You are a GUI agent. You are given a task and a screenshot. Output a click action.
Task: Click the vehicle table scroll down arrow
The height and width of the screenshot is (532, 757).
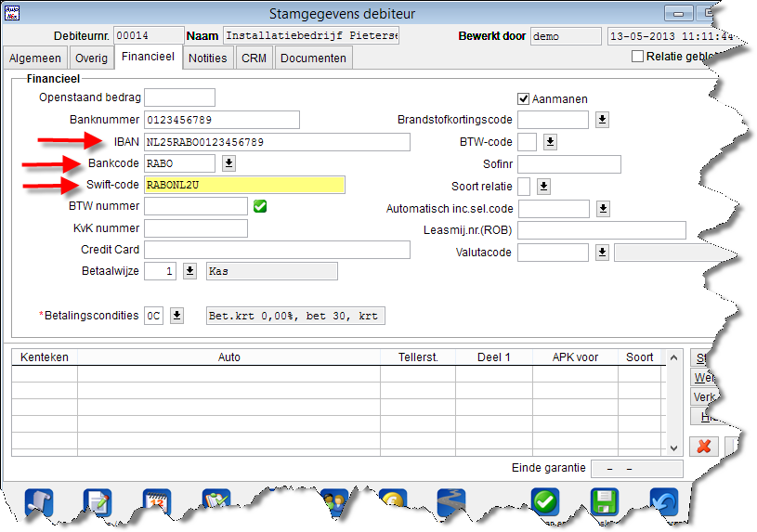674,448
